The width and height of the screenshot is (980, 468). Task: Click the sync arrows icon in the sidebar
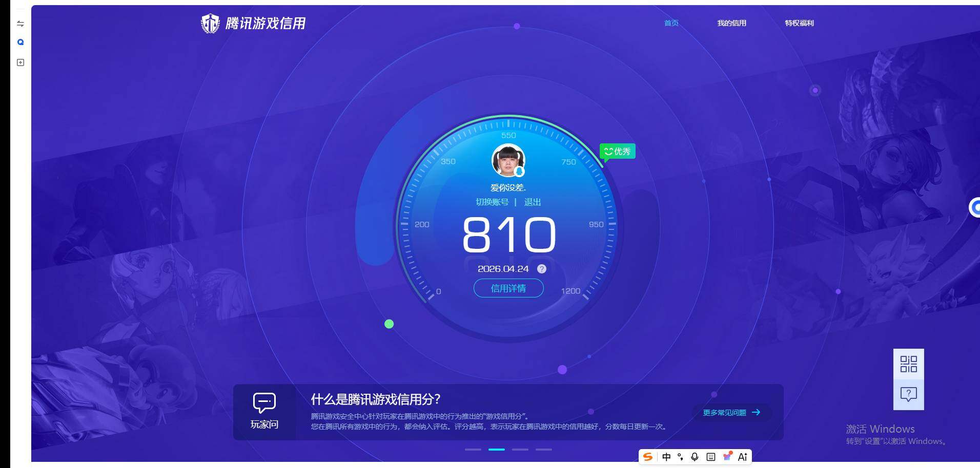(21, 23)
